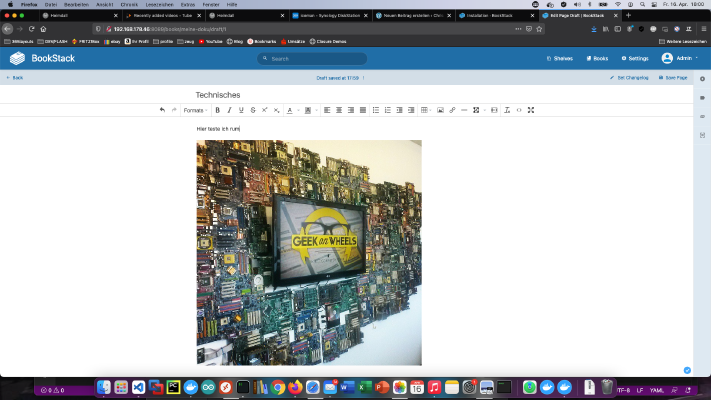Open the Shelves page
The width and height of the screenshot is (711, 400).
(x=560, y=59)
